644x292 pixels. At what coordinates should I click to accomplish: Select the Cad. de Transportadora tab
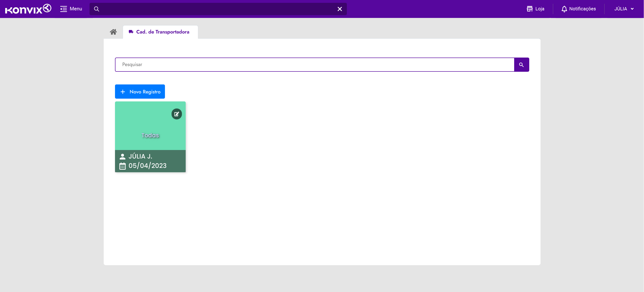(163, 32)
